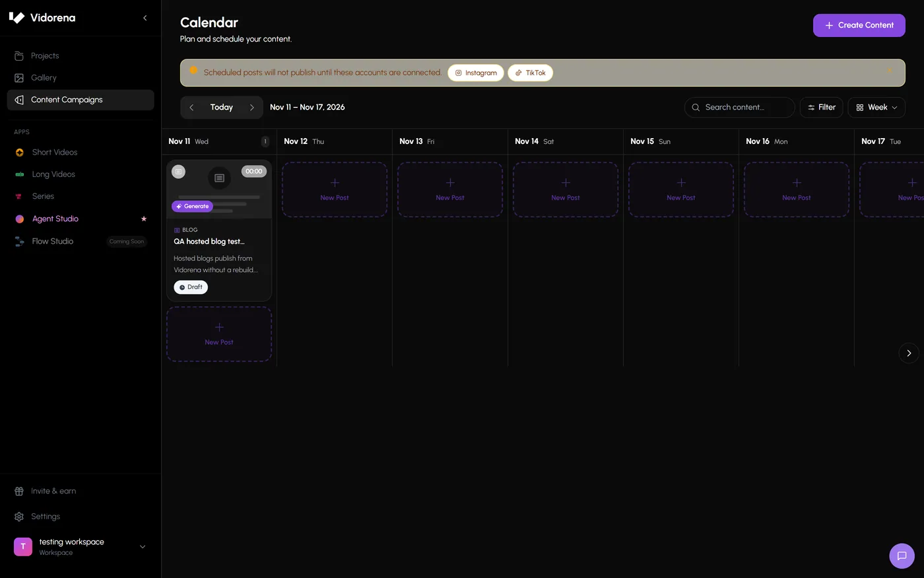
Task: Add a New Post on Nov 15
Action: click(x=681, y=190)
